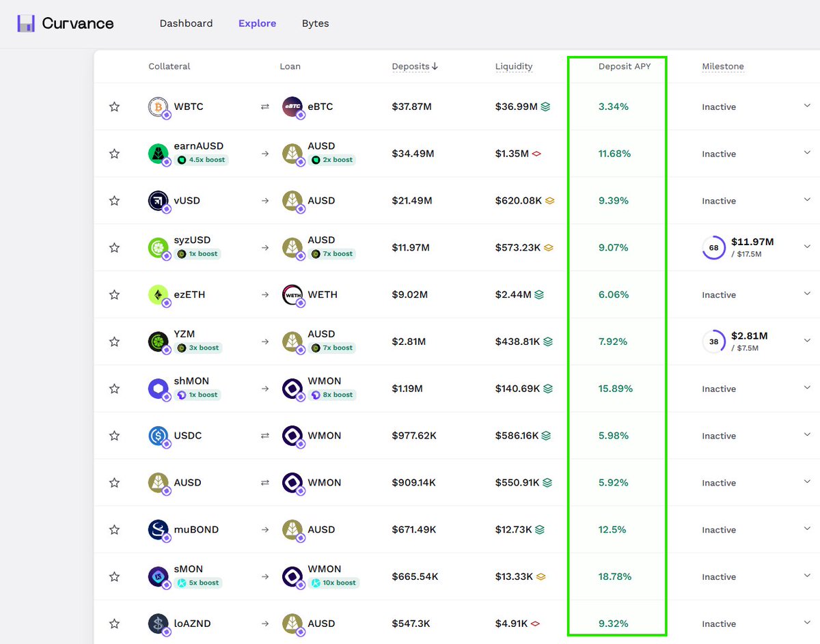This screenshot has height=644, width=820.
Task: Star the vUSD market row
Action: 114,201
